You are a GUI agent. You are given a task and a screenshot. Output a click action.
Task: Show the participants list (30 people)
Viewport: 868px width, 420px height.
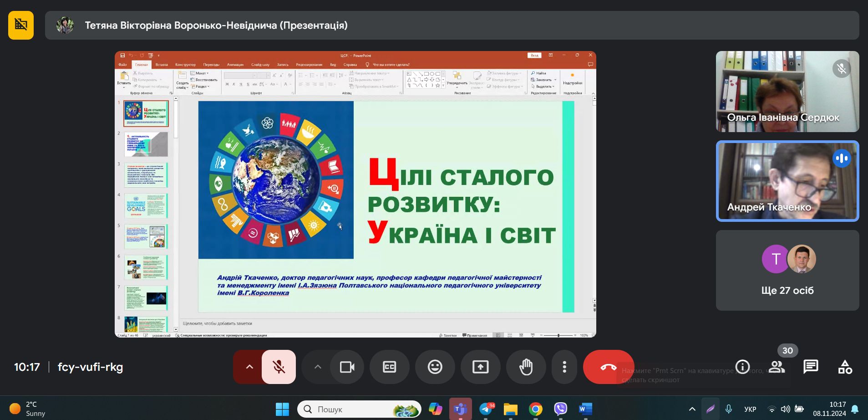777,367
